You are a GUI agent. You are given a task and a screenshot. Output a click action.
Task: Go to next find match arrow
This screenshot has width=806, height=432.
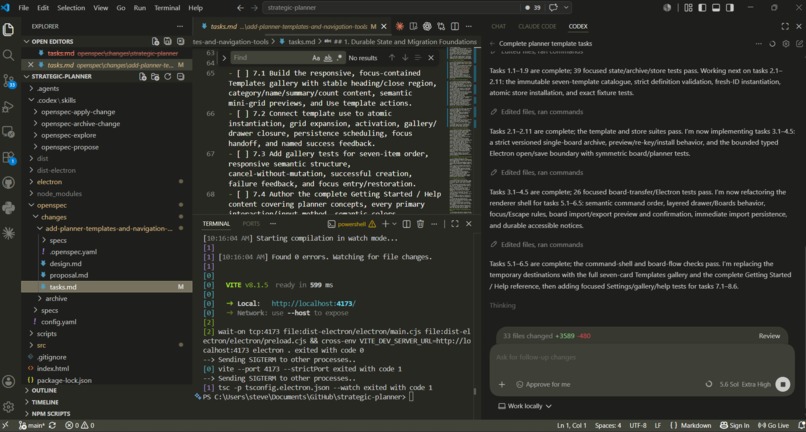point(405,58)
